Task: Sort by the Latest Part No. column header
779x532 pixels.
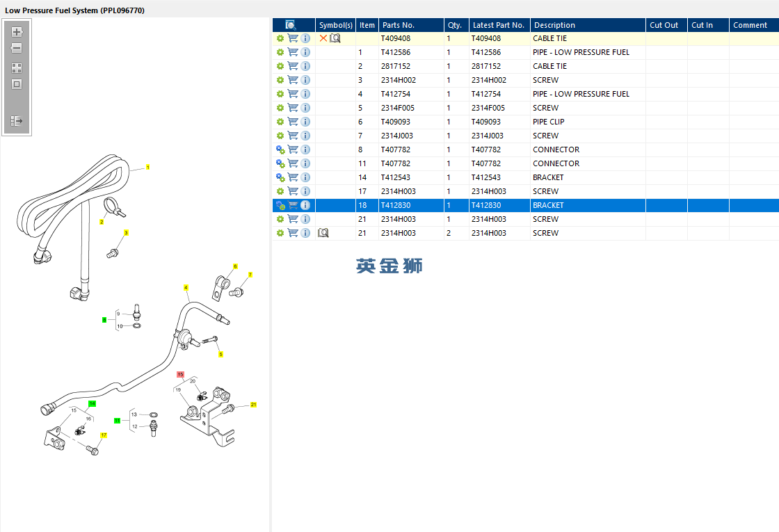Action: (499, 25)
